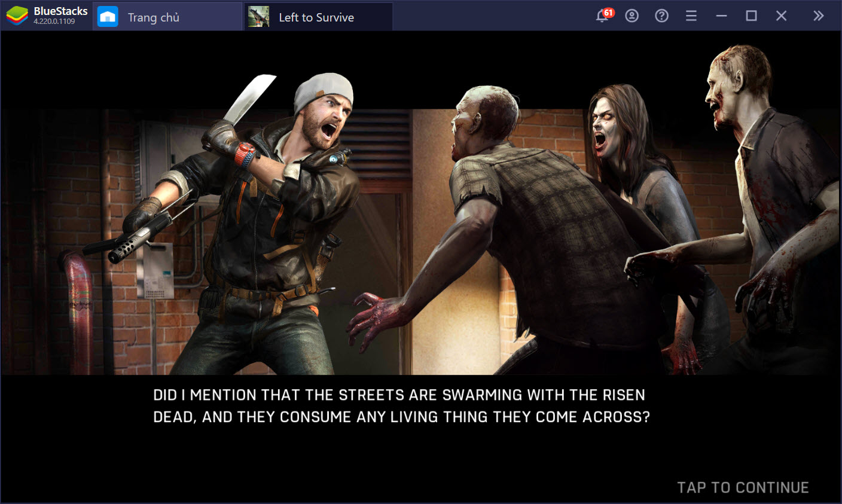This screenshot has height=504, width=842.
Task: Open the help question mark icon
Action: [x=661, y=16]
